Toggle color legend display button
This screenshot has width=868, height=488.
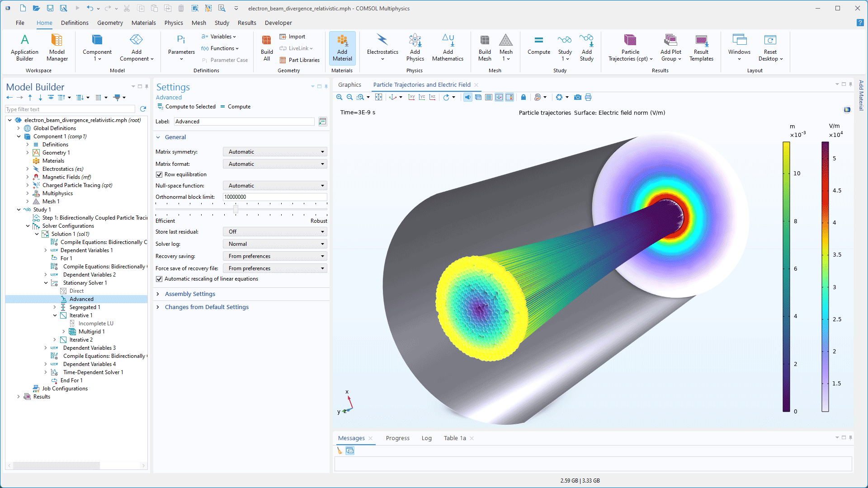tap(509, 97)
